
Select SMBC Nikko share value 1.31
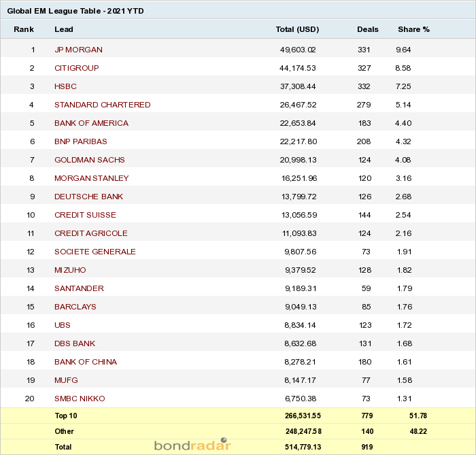click(x=405, y=399)
